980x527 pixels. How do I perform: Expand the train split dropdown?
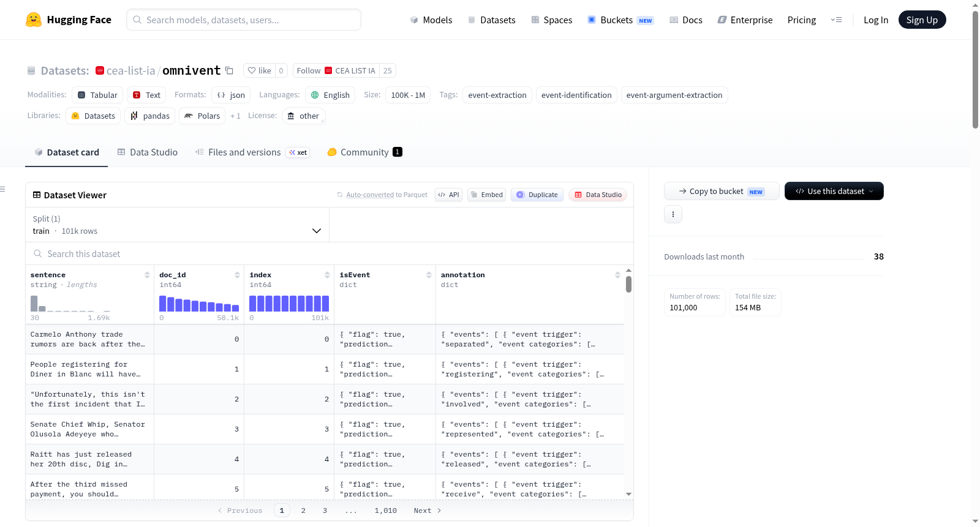[x=177, y=225]
